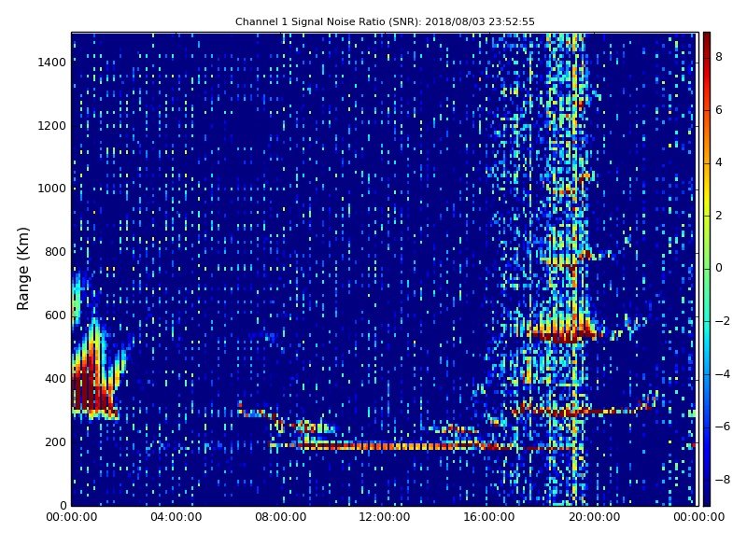The image size is (747, 560).
Task: Click the 0 tick label on range axis
Action: pos(63,505)
